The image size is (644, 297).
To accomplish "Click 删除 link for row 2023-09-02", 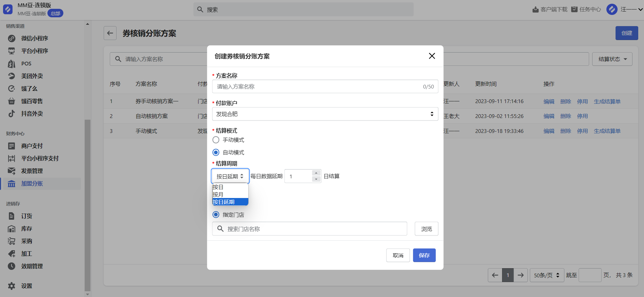I will [x=566, y=116].
